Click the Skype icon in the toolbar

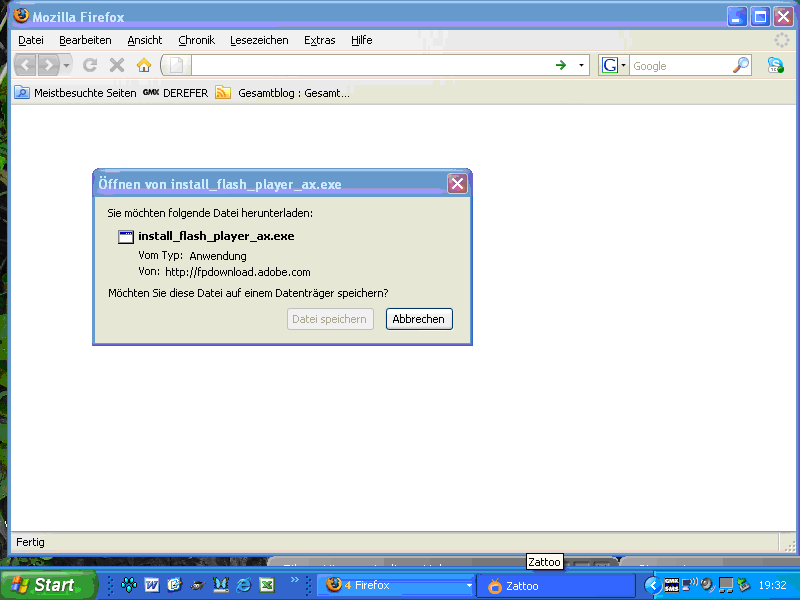[x=775, y=65]
